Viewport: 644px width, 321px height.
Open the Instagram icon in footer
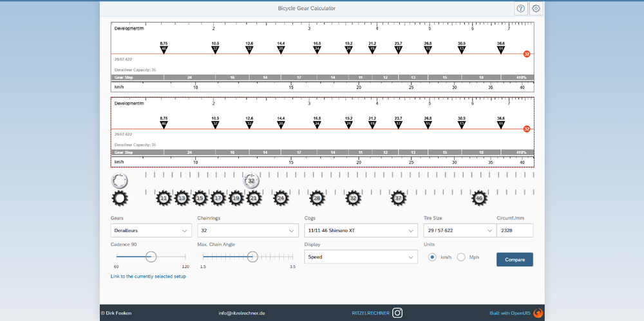point(398,313)
